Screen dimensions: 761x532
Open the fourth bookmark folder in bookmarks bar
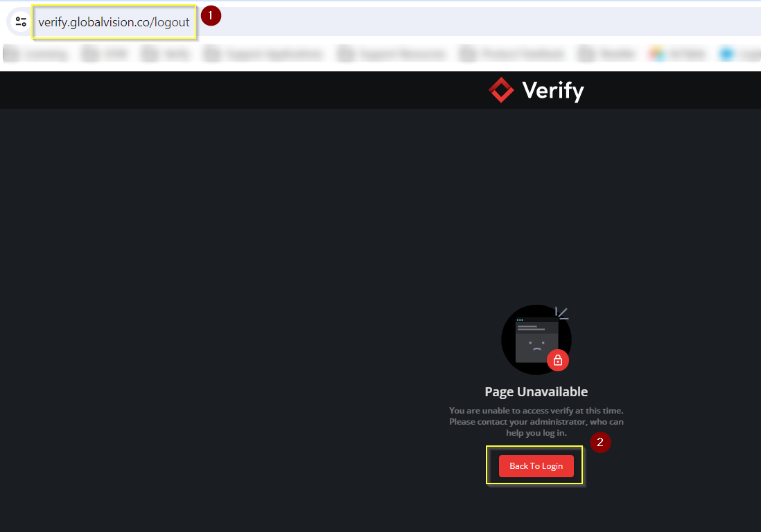coord(263,54)
